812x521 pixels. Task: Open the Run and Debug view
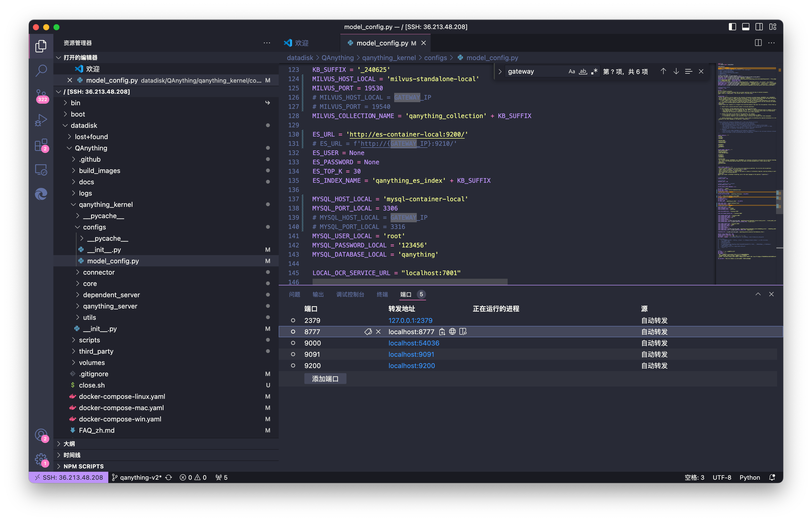click(x=41, y=120)
